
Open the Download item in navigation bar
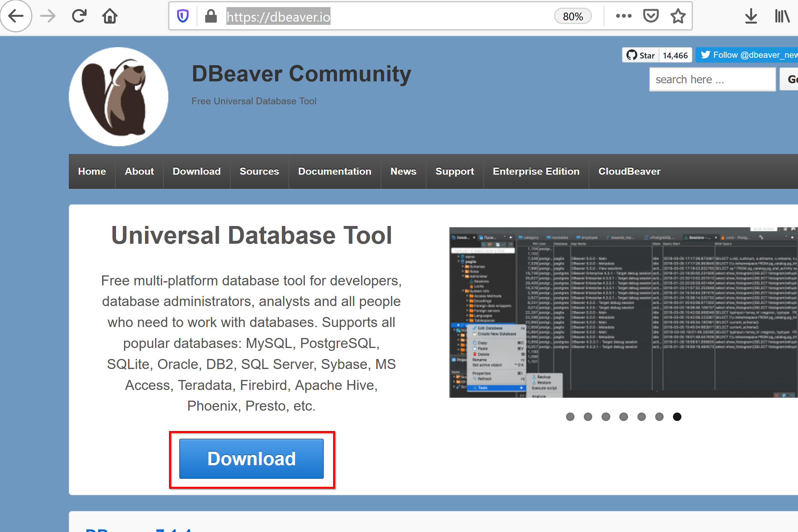[197, 171]
